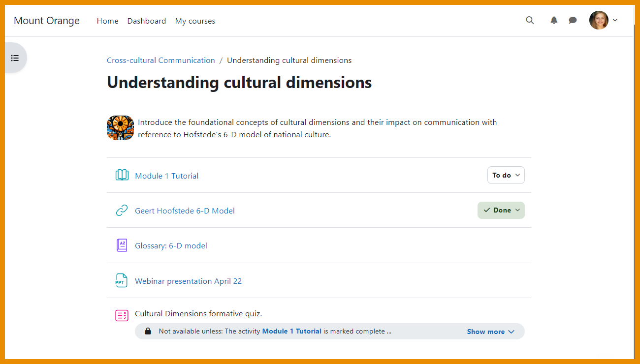Mark Module 1 Tutorial via To do button
The width and height of the screenshot is (640, 364).
pyautogui.click(x=506, y=175)
